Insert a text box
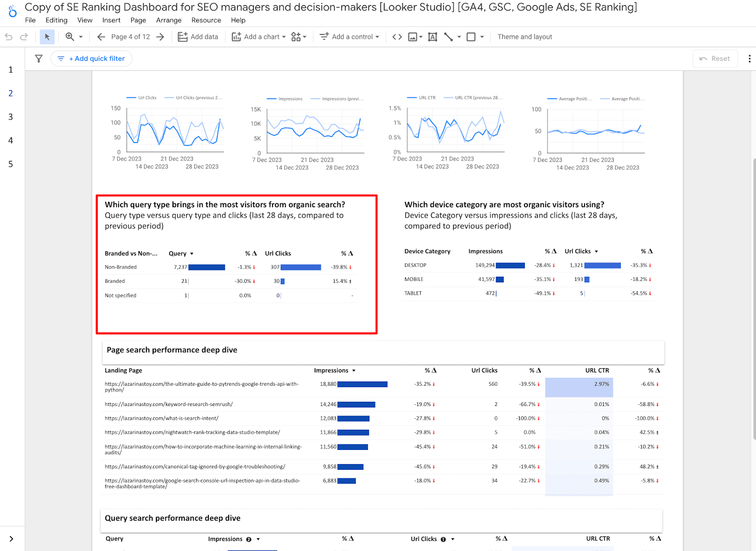Image resolution: width=756 pixels, height=551 pixels. click(x=432, y=36)
